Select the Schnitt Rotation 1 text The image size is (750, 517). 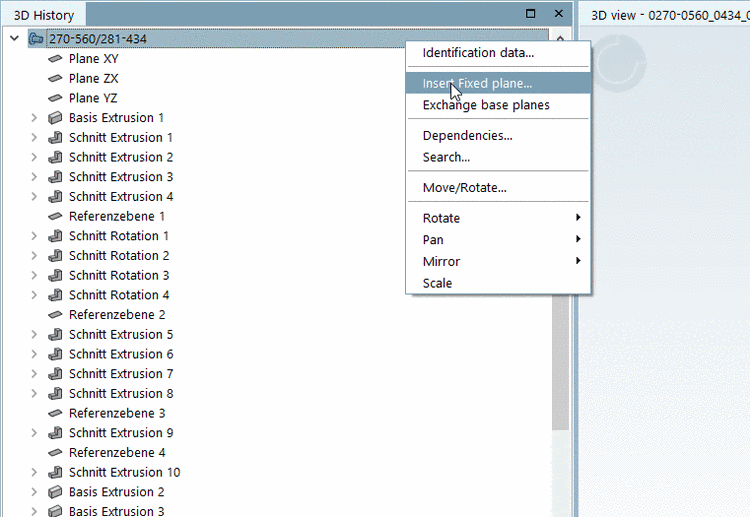(x=119, y=236)
